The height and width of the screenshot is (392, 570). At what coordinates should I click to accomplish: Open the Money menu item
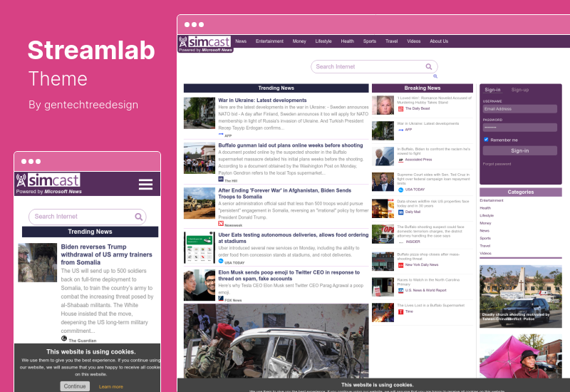(x=299, y=41)
